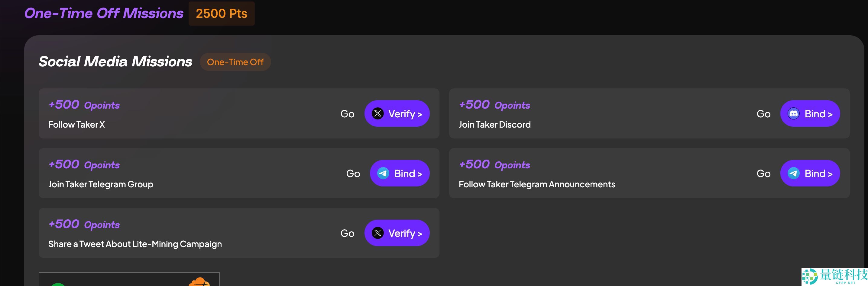
Task: Click the orange One-Time Off tag
Action: tap(235, 62)
